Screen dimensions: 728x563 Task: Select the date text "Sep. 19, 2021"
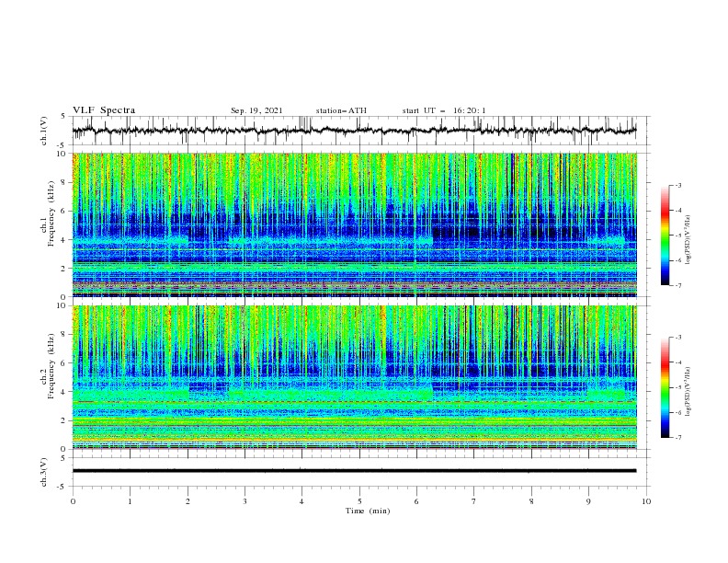coord(256,110)
